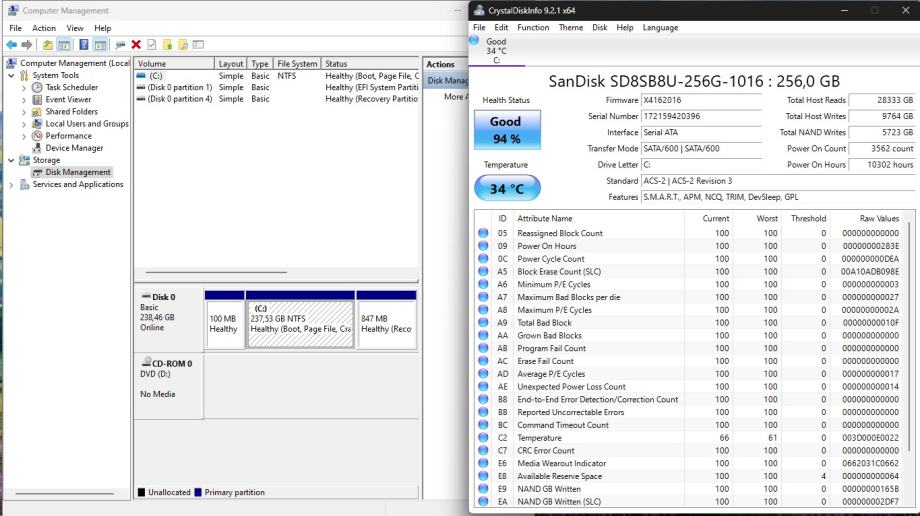Screen dimensions: 920x516
Task: Click the Status column header in volume list
Action: click(x=370, y=63)
